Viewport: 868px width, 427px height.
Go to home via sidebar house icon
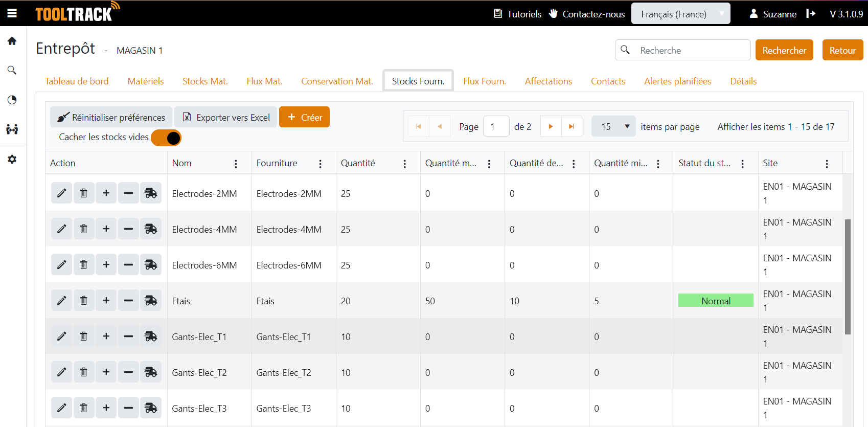[x=12, y=41]
